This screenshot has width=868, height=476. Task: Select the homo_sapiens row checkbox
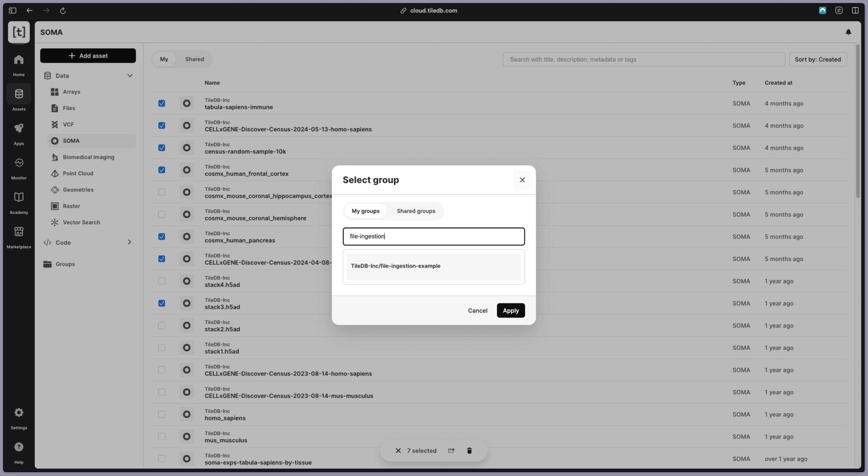coord(161,414)
